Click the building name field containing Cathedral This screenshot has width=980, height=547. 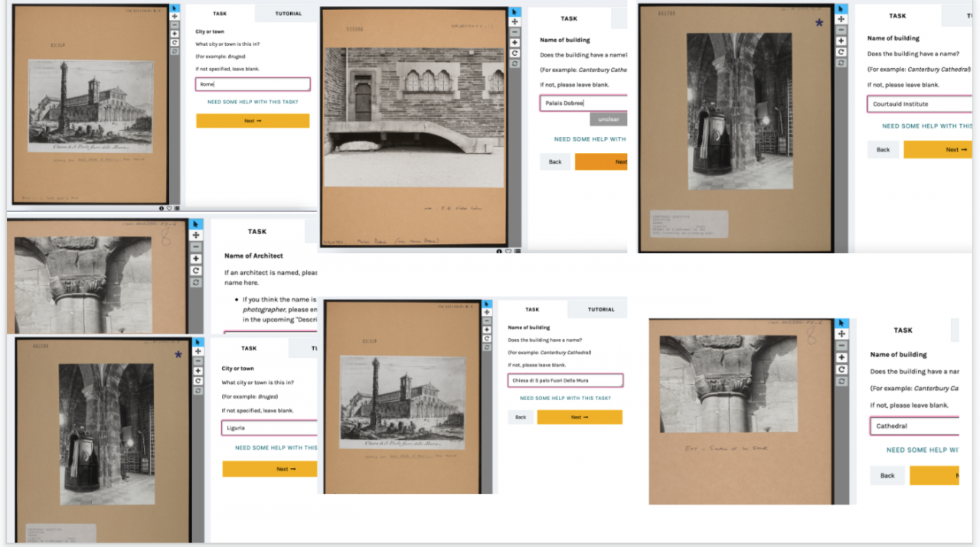(x=915, y=426)
